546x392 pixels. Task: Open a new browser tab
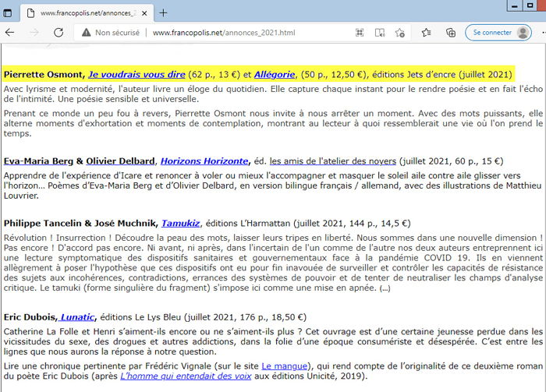point(163,13)
